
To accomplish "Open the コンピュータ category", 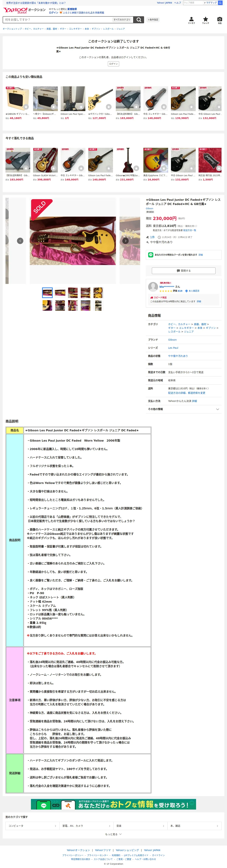I will [32, 826].
